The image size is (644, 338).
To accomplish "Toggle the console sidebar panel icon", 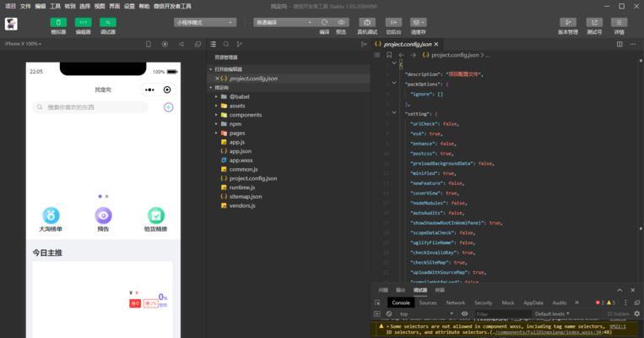I will pos(377,313).
